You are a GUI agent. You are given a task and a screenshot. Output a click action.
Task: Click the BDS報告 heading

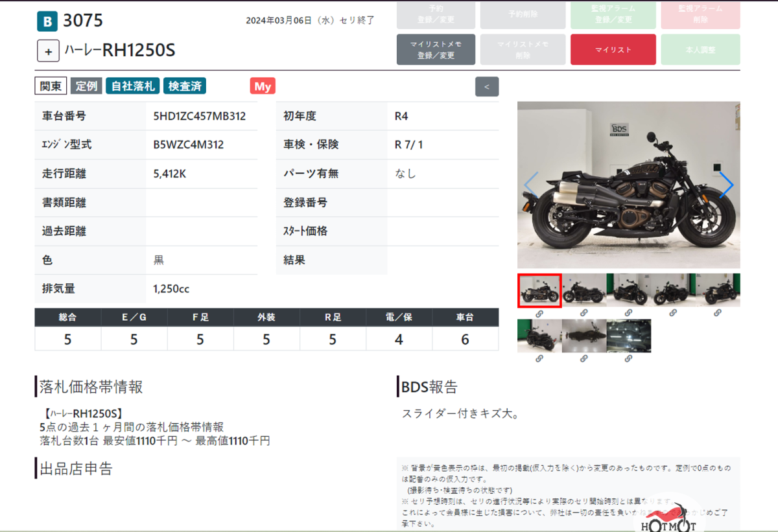(x=429, y=387)
